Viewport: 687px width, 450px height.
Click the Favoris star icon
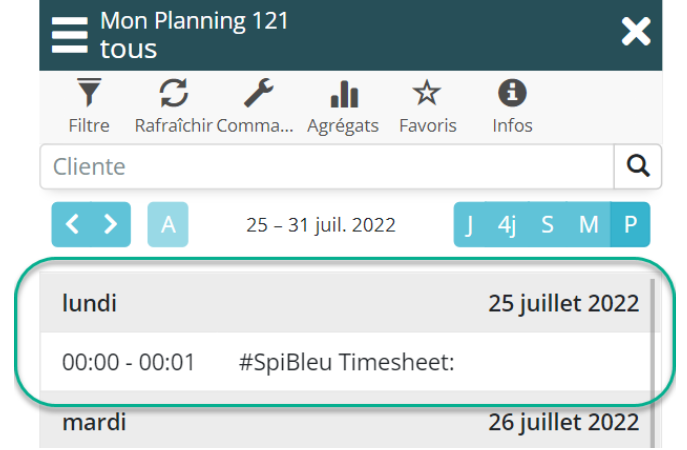[x=427, y=95]
